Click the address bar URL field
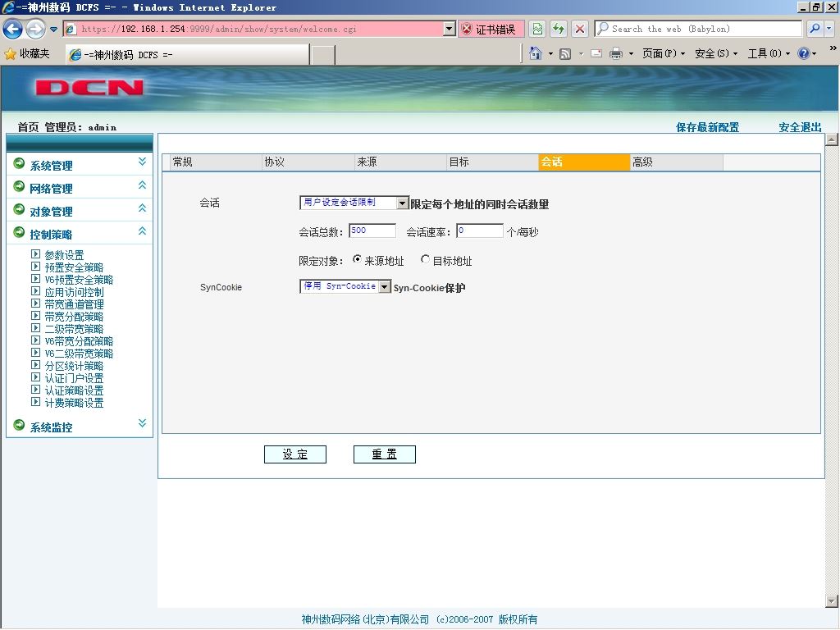 [x=260, y=29]
